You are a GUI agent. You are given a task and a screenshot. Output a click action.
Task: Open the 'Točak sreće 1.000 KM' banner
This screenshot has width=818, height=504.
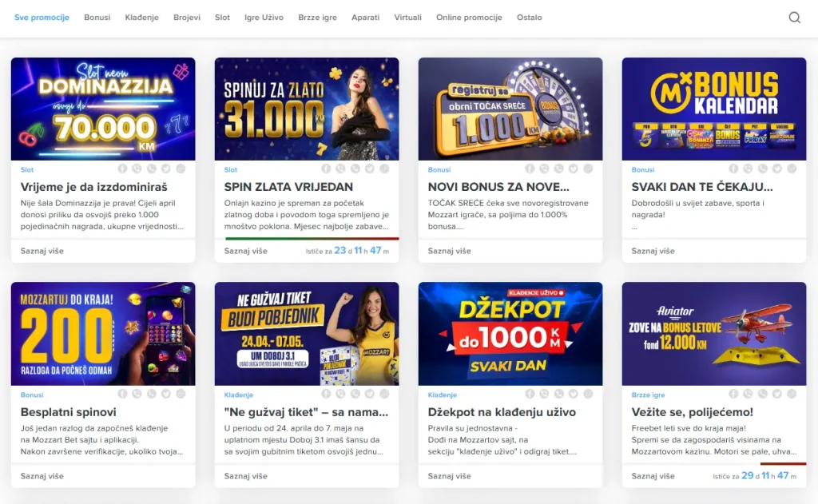(510, 109)
